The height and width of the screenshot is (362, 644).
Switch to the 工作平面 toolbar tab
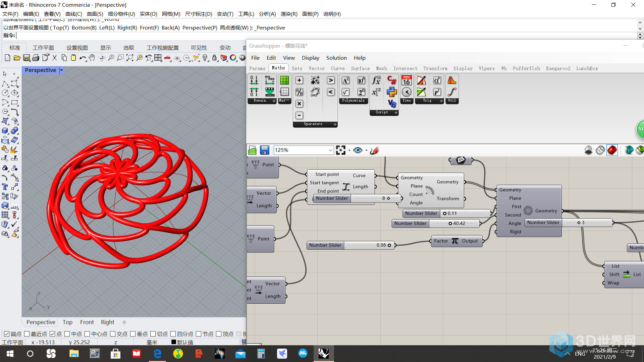(43, 48)
